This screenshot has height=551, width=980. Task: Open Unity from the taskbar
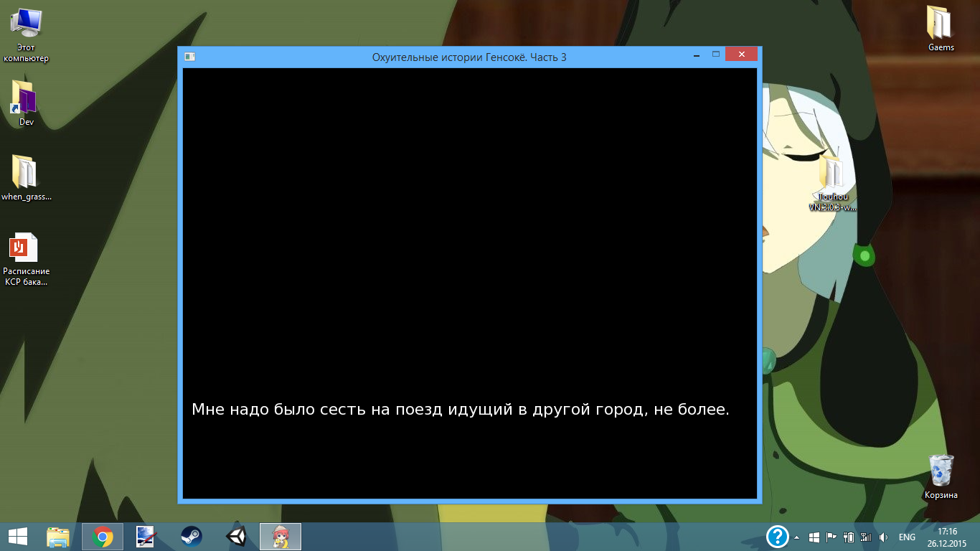235,537
